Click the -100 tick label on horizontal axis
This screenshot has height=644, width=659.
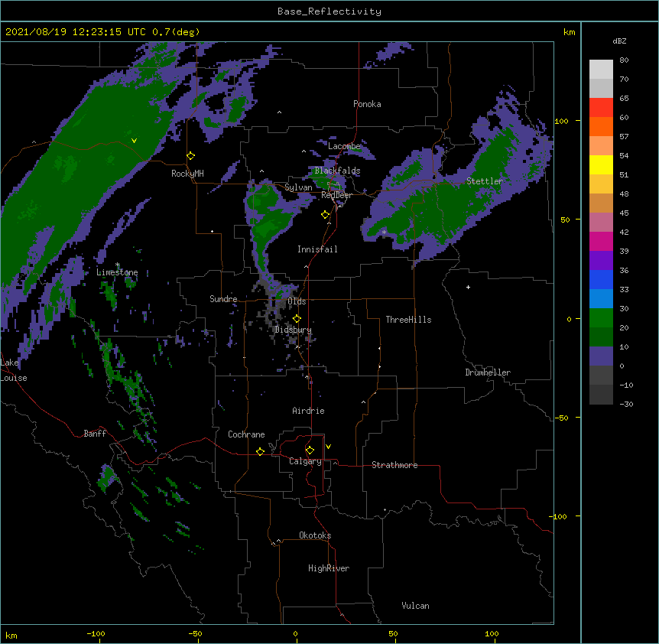click(96, 633)
